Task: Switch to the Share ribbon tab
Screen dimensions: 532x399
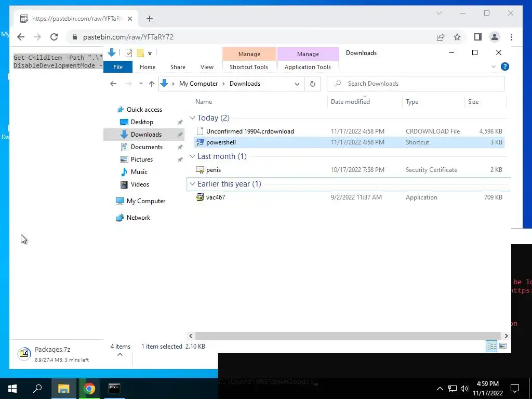Action: click(x=178, y=67)
